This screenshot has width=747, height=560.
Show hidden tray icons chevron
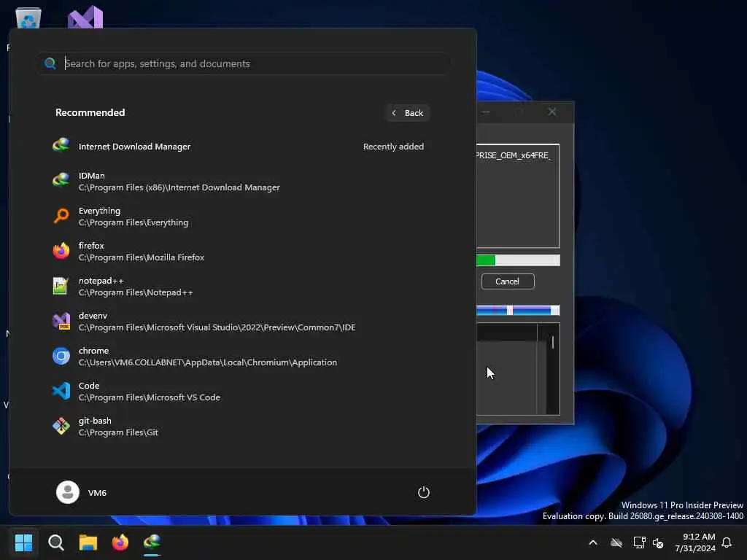pyautogui.click(x=593, y=542)
